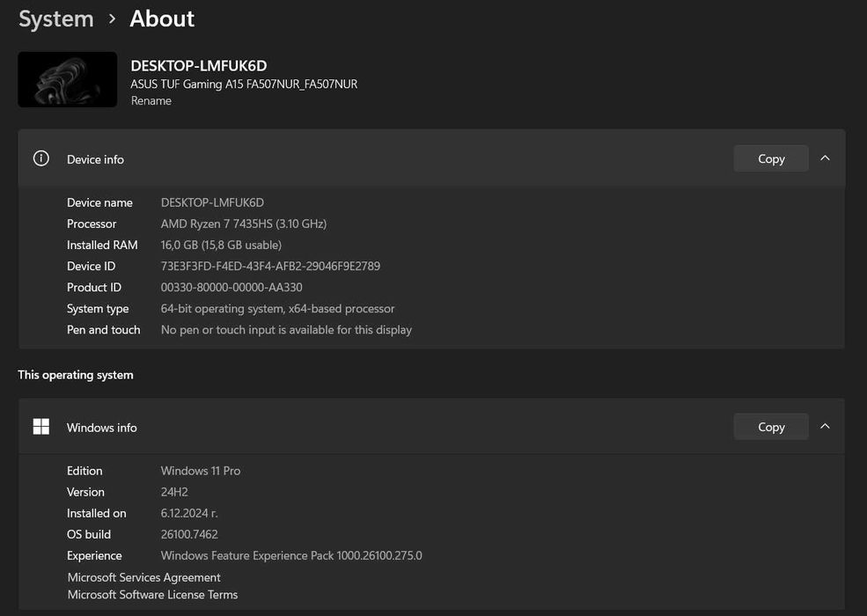Collapse the Device info section chevron

(825, 158)
